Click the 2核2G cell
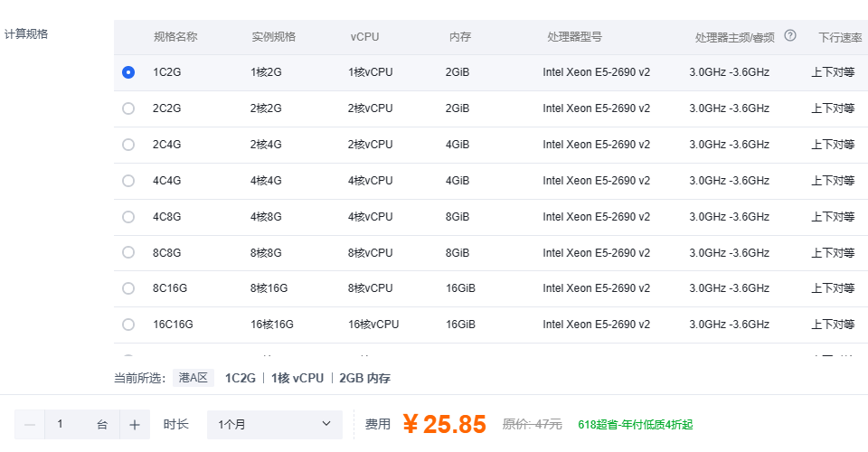Image resolution: width=868 pixels, height=452 pixels. 266,108
